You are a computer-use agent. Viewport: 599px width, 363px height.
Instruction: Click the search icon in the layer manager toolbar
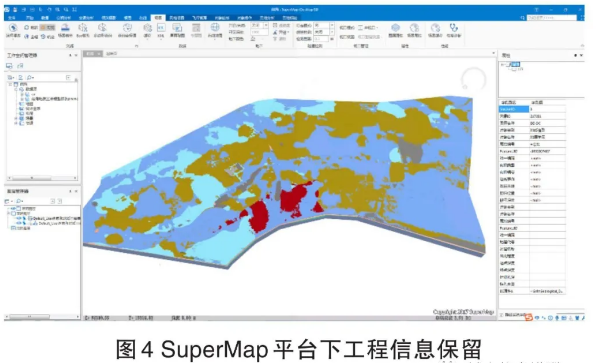click(19, 201)
